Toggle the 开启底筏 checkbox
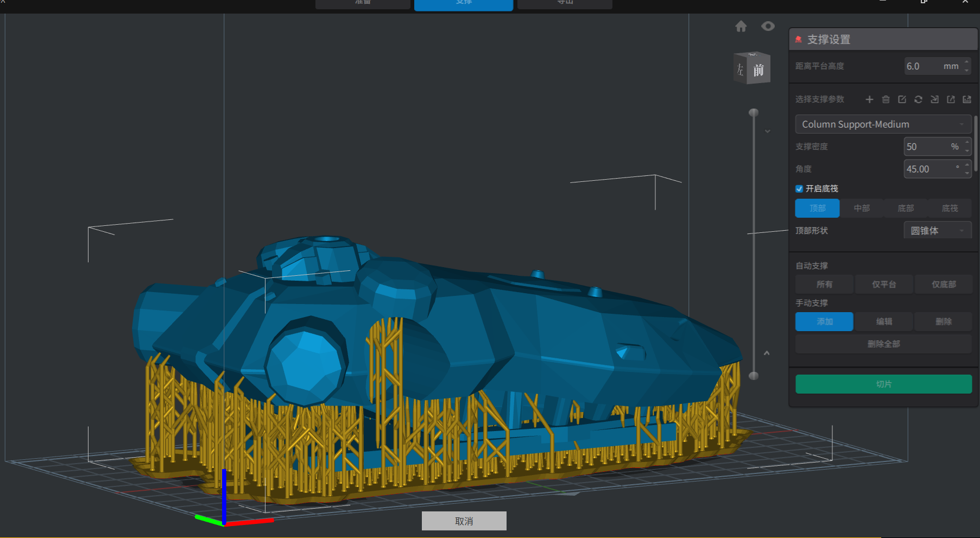The width and height of the screenshot is (980, 538). [799, 188]
